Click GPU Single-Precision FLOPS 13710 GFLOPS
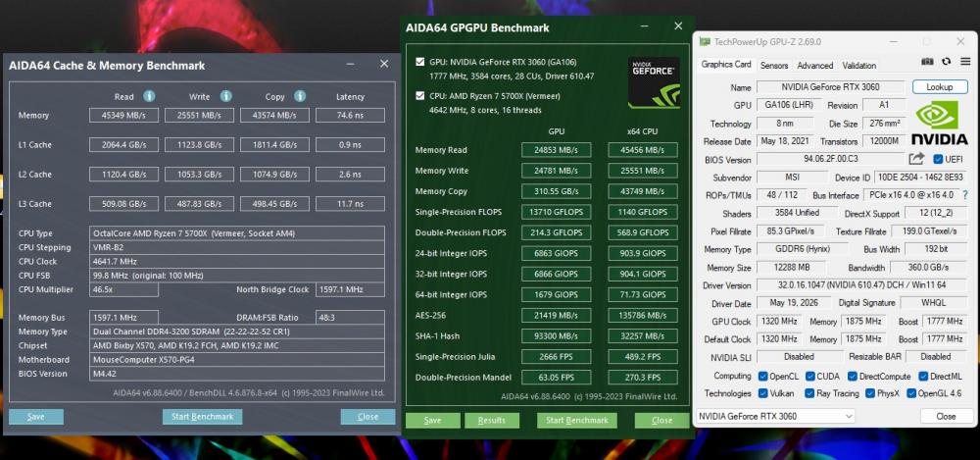 point(557,212)
